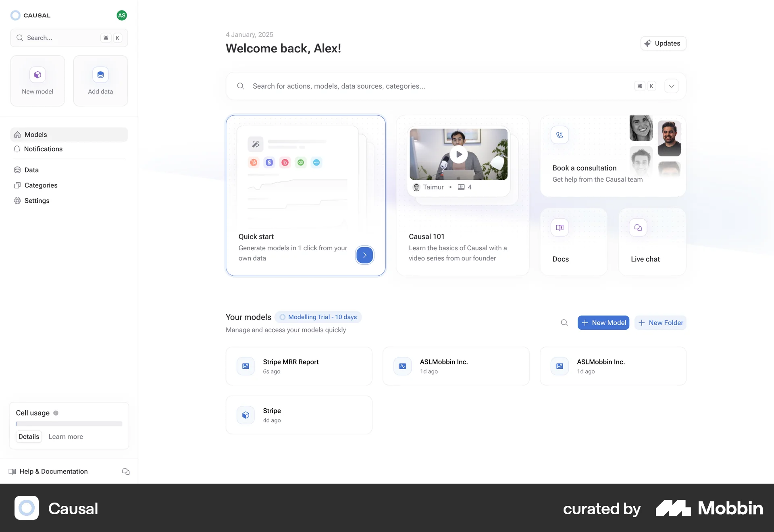Viewport: 774px width, 532px height.
Task: Go to Categories in the sidebar
Action: [41, 185]
